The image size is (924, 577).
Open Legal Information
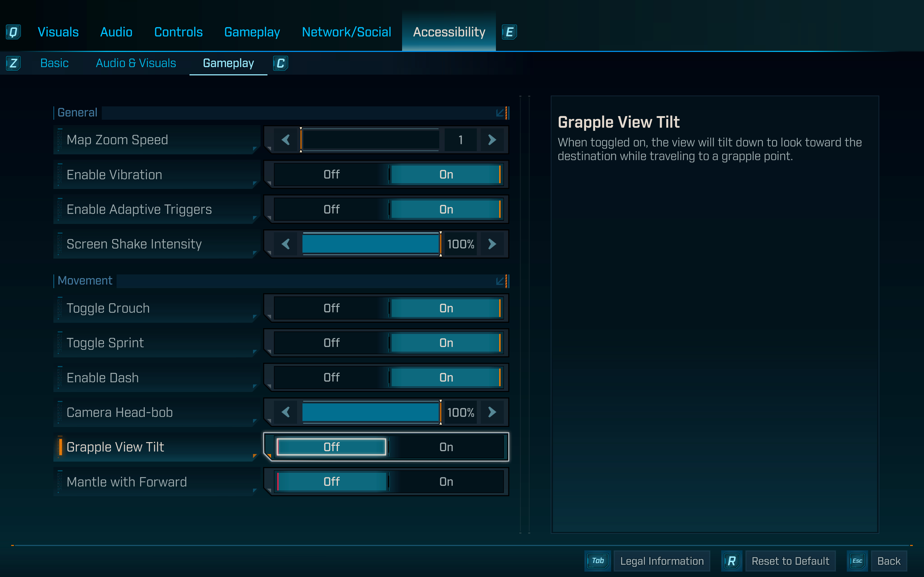click(662, 560)
